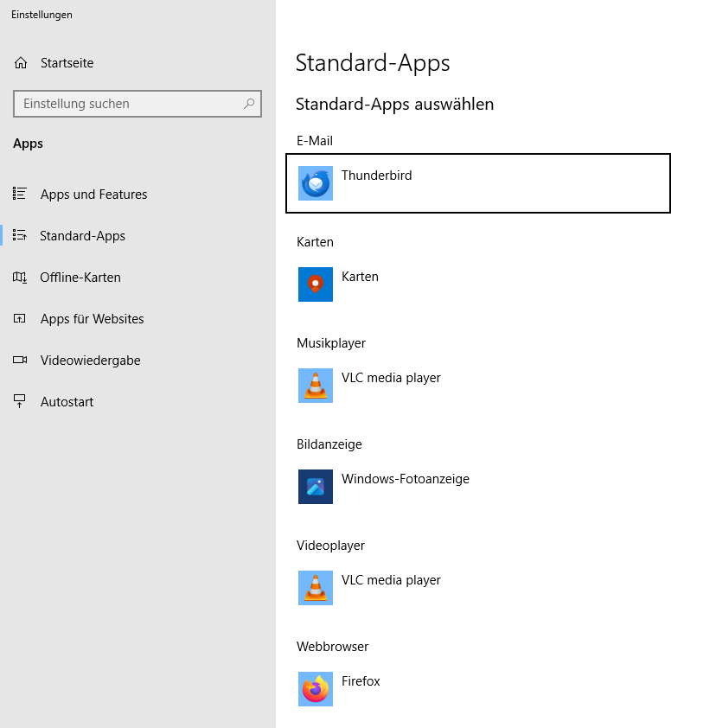This screenshot has width=716, height=728.
Task: Click the Startseite home icon
Action: point(21,62)
